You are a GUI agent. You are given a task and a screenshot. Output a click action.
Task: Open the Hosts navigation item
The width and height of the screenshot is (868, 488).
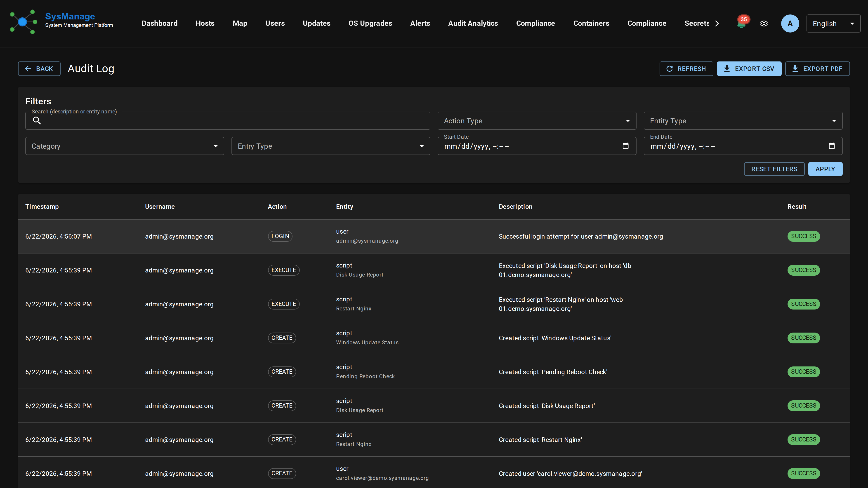(205, 23)
